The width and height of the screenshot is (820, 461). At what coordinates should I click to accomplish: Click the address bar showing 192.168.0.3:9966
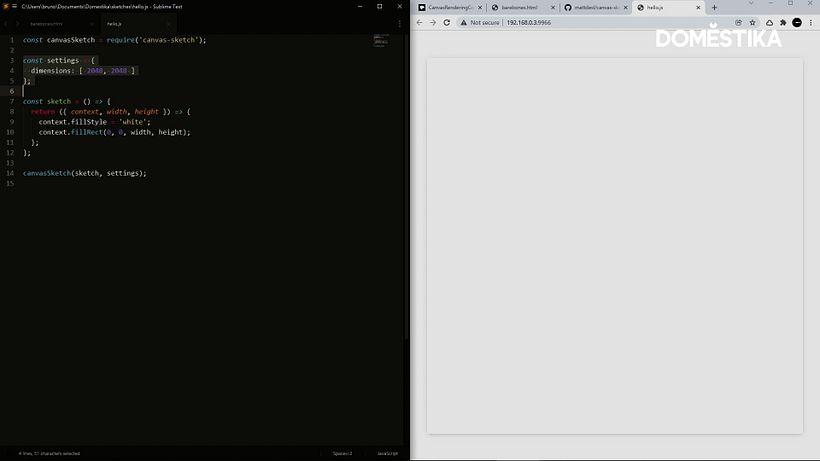[x=529, y=22]
